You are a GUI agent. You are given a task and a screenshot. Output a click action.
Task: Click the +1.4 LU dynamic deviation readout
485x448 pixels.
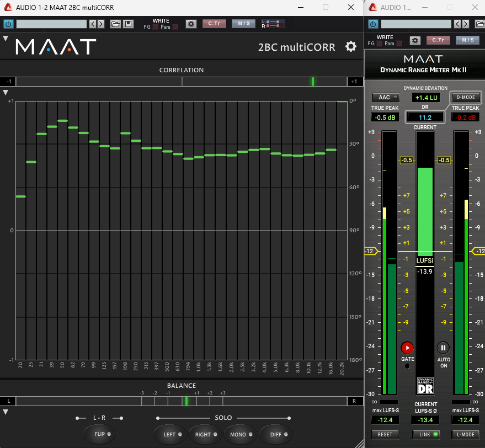coord(426,98)
